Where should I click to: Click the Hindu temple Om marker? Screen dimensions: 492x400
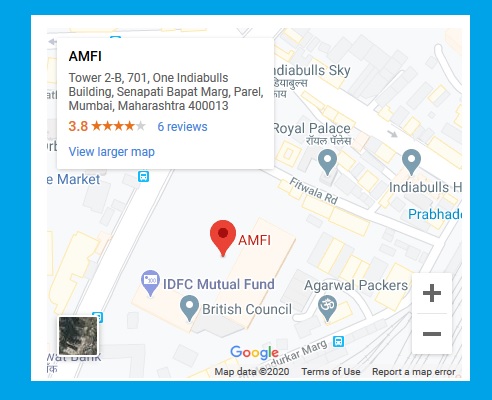tap(327, 308)
